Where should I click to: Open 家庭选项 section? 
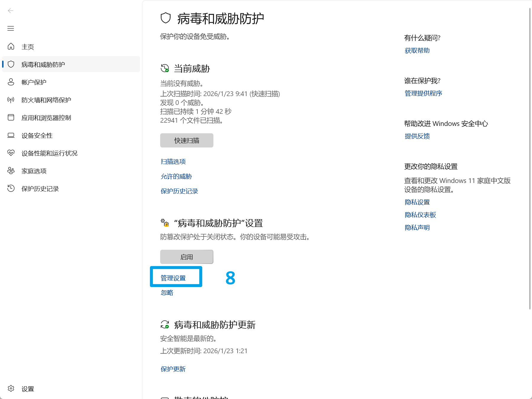coord(71,171)
